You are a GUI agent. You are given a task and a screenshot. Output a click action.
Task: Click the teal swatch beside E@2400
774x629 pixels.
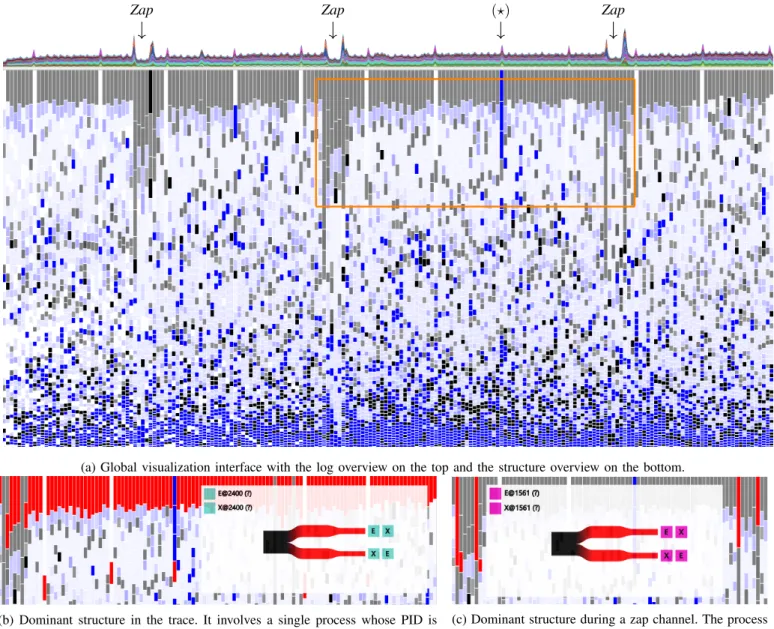click(210, 493)
